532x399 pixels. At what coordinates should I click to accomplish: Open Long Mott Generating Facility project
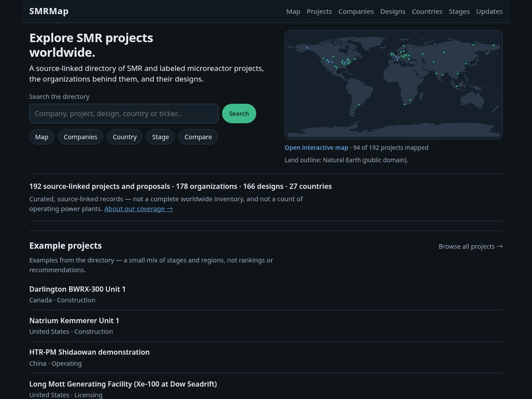tap(123, 384)
